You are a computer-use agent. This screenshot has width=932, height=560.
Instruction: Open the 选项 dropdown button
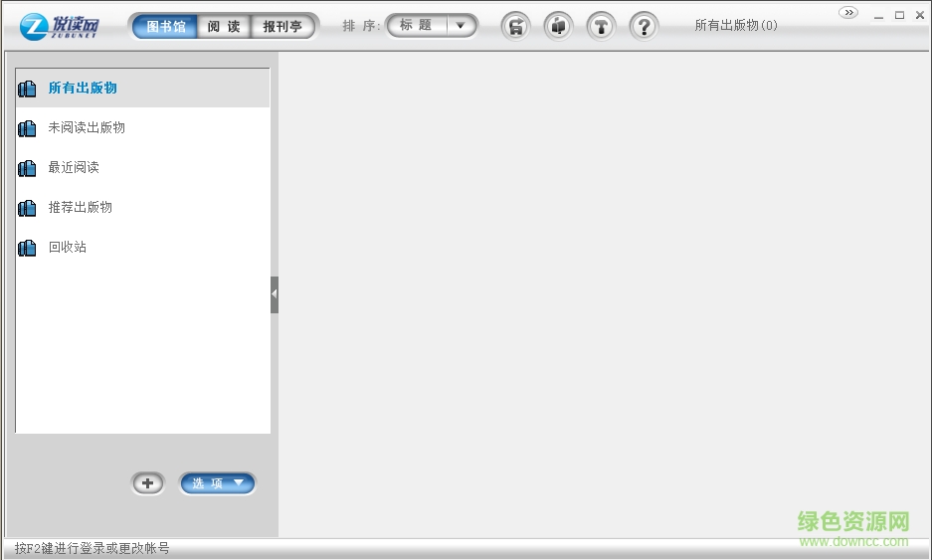(x=218, y=483)
